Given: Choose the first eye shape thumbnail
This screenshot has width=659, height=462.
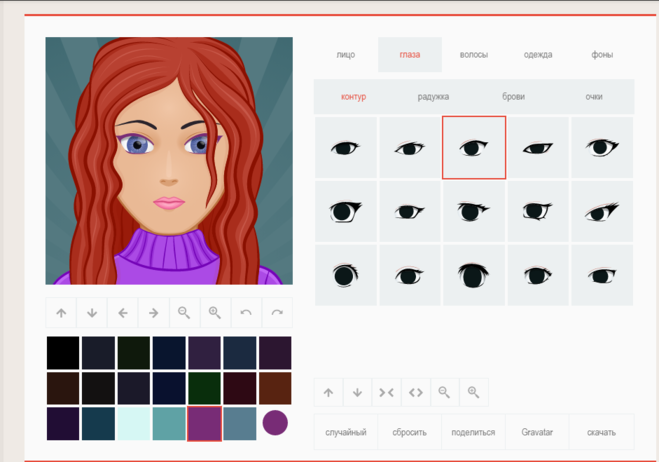Looking at the screenshot, I should [345, 148].
